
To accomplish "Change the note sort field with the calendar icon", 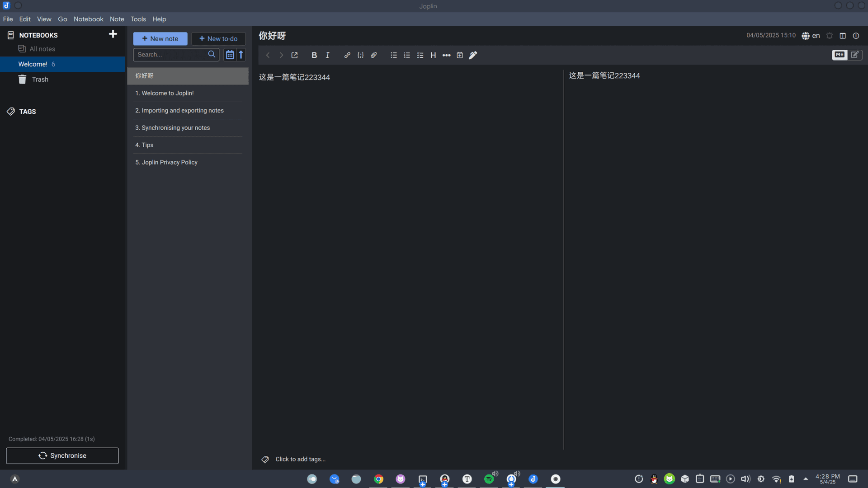I will pos(230,55).
